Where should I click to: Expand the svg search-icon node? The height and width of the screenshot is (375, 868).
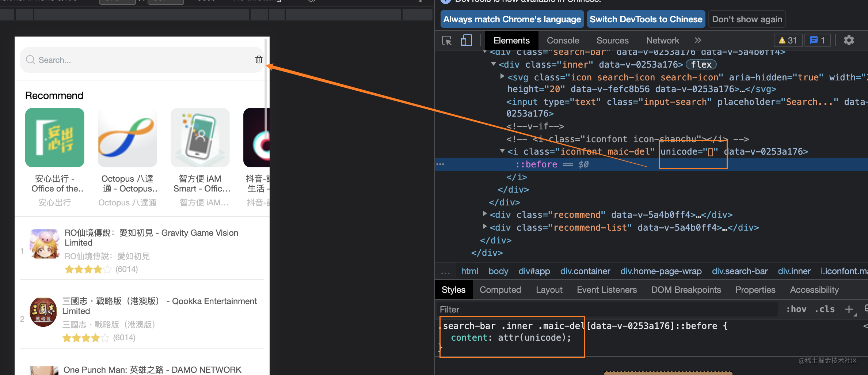click(502, 76)
